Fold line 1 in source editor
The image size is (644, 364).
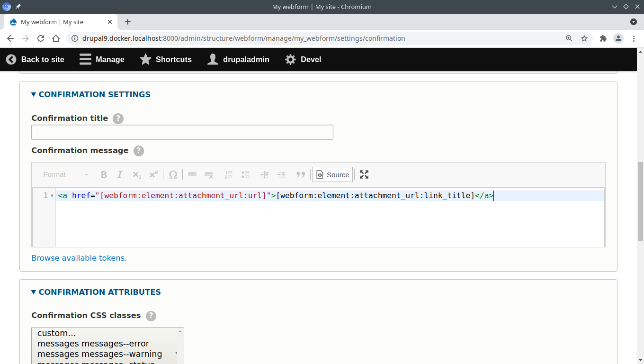click(52, 196)
